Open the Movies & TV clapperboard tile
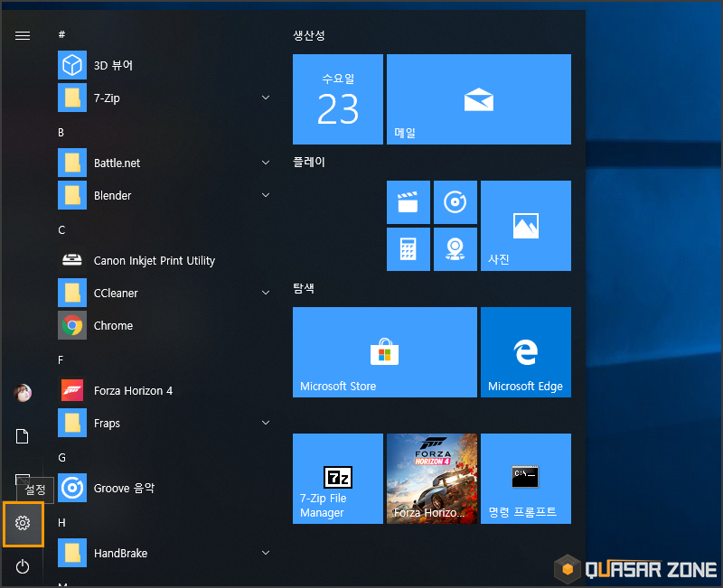The image size is (723, 588). pyautogui.click(x=408, y=202)
